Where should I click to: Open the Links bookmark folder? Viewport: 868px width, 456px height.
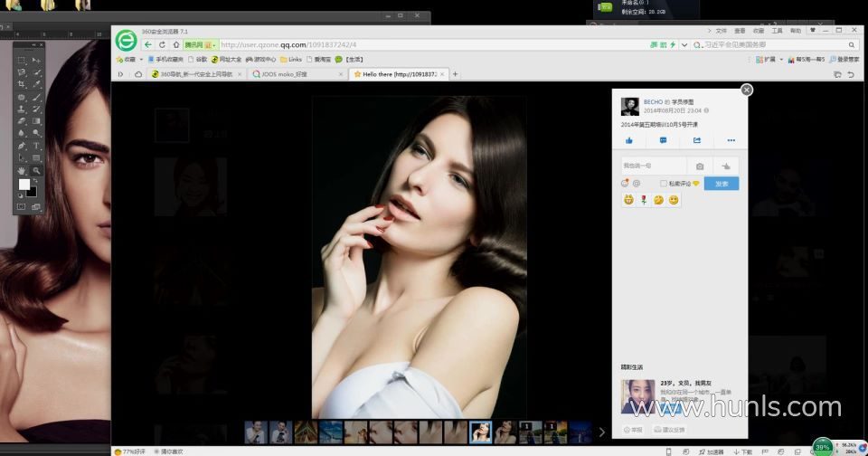(x=291, y=60)
